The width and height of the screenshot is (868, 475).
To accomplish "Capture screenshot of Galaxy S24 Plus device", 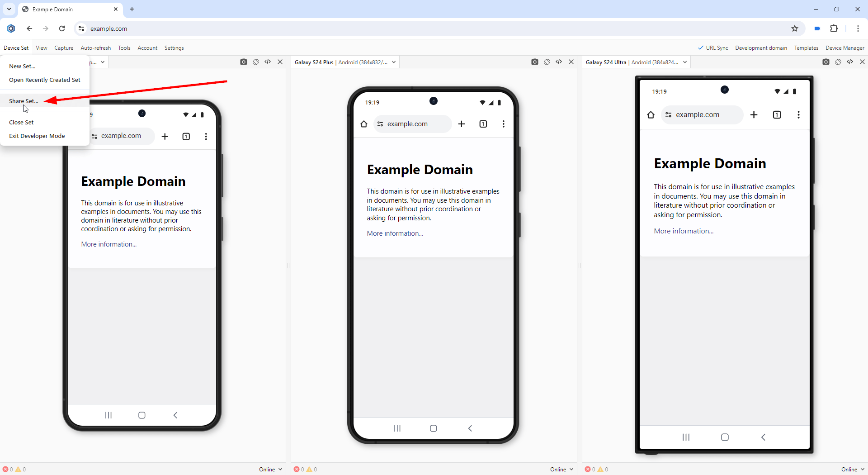I will click(535, 62).
